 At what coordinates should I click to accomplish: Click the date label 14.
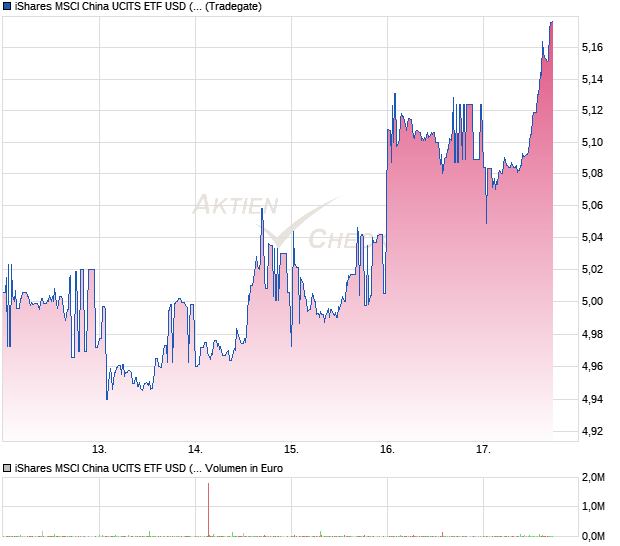point(195,450)
